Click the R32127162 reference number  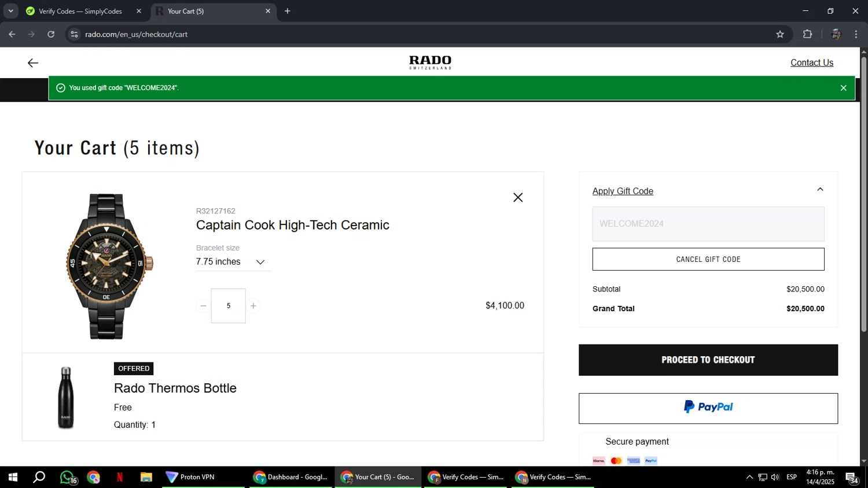[216, 211]
